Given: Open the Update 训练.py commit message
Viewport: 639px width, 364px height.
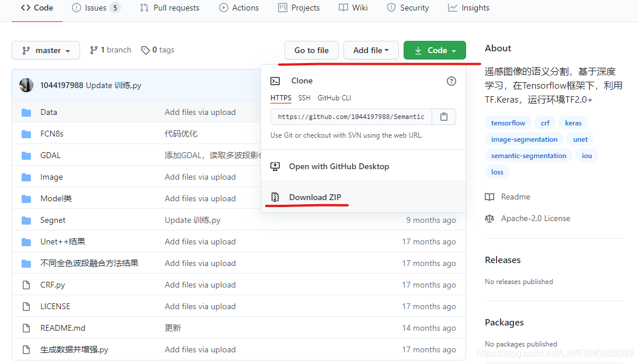Looking at the screenshot, I should point(113,86).
